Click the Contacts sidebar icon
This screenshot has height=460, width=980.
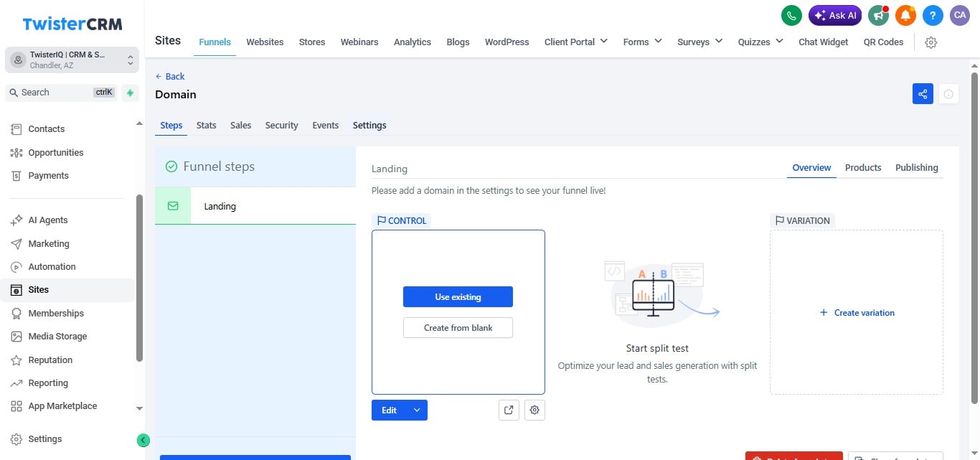click(17, 129)
